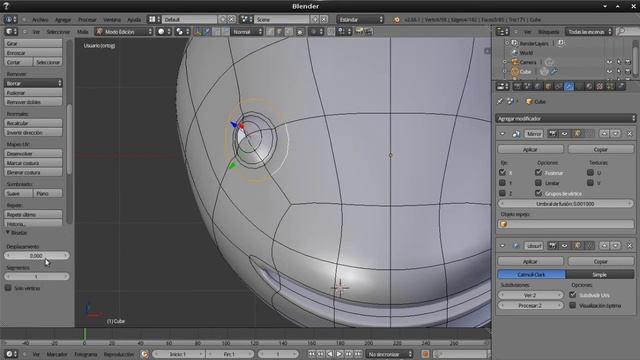Open the No sincronizar dropdown in timeline
The width and height of the screenshot is (640, 360).
pyautogui.click(x=389, y=354)
